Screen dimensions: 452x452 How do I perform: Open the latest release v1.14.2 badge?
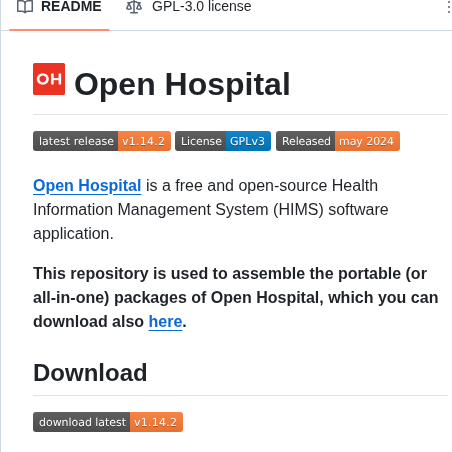tap(102, 141)
